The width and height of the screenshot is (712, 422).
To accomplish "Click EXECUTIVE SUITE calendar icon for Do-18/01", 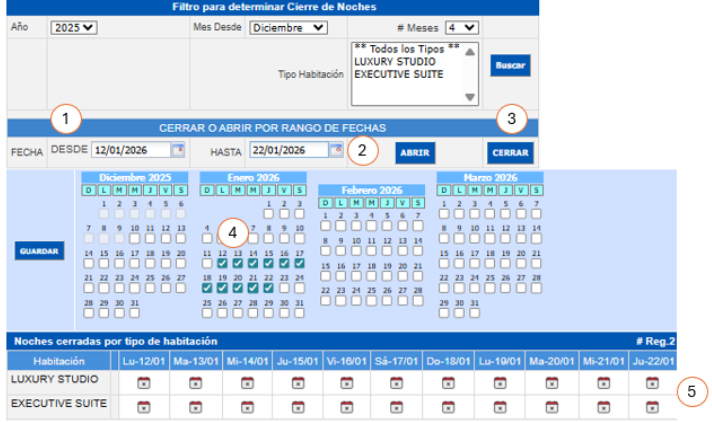I will coord(449,405).
